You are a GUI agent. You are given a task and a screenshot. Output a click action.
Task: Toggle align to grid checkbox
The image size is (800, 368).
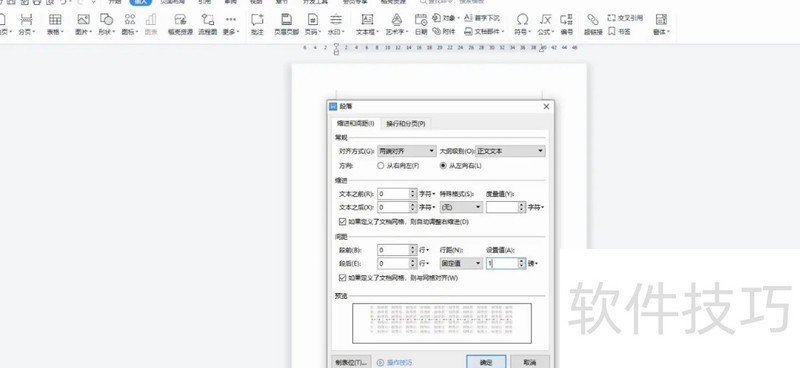343,278
